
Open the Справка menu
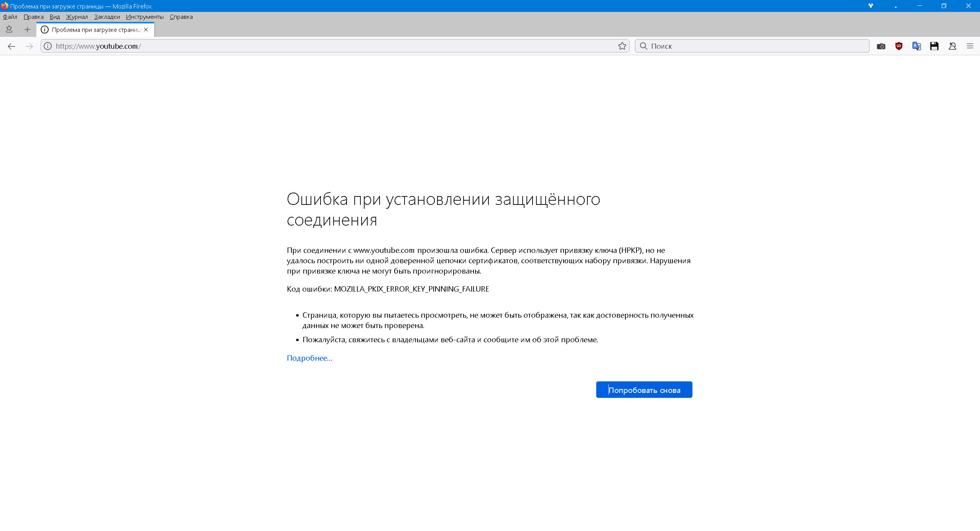tap(181, 17)
